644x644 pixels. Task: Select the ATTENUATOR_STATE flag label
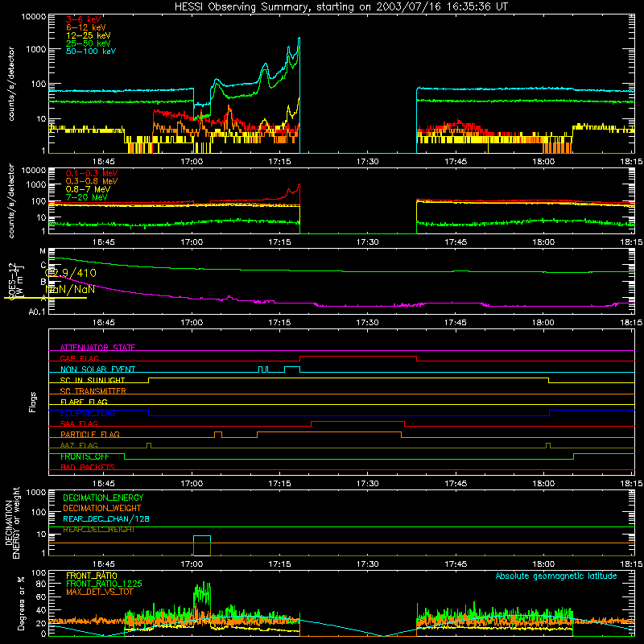[x=97, y=348]
